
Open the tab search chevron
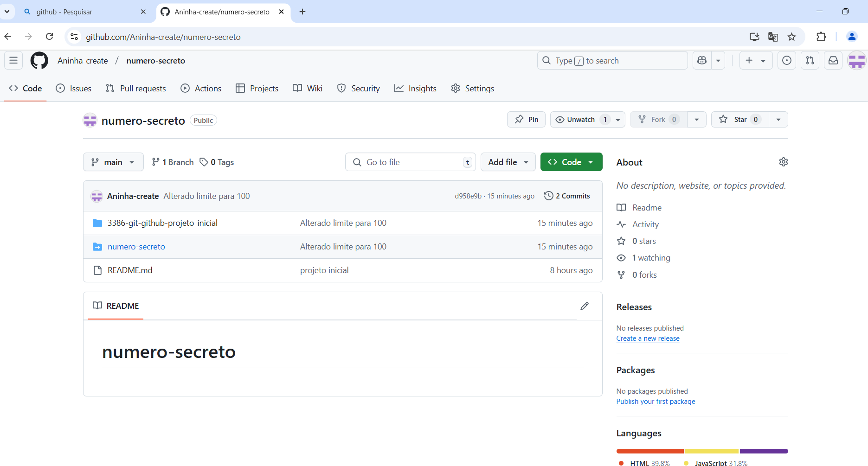tap(7, 11)
